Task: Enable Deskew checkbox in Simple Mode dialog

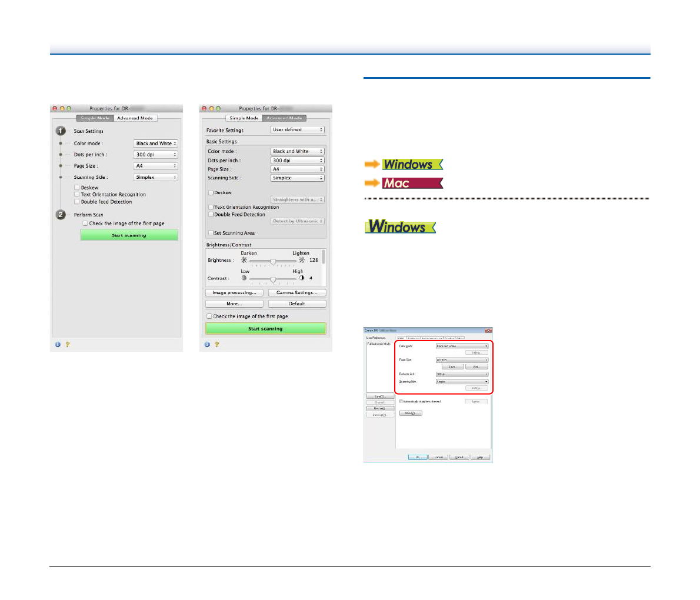Action: click(77, 188)
